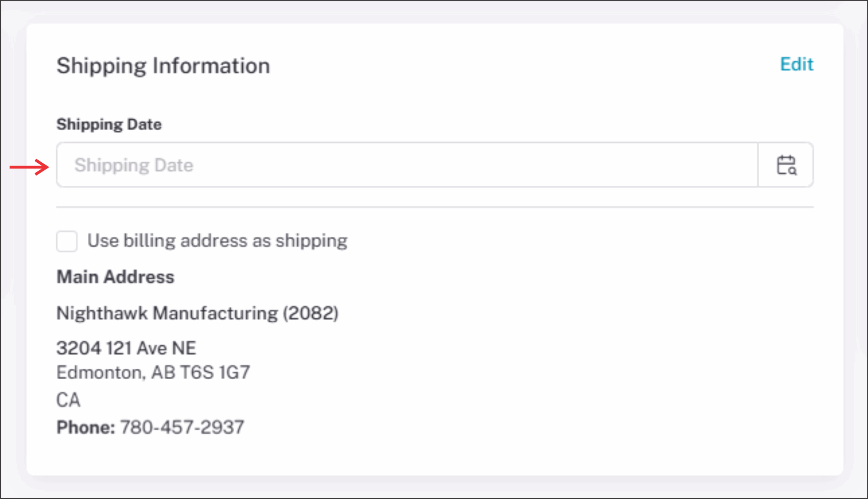Click the bold Phone label

click(85, 427)
